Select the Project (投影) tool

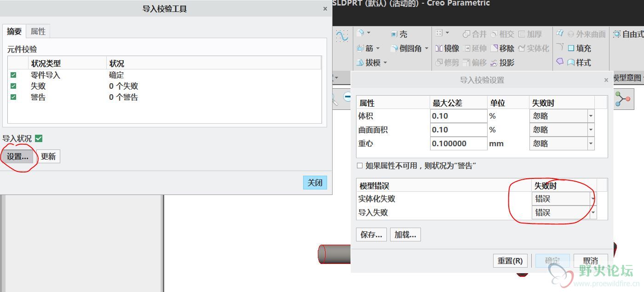pyautogui.click(x=502, y=63)
